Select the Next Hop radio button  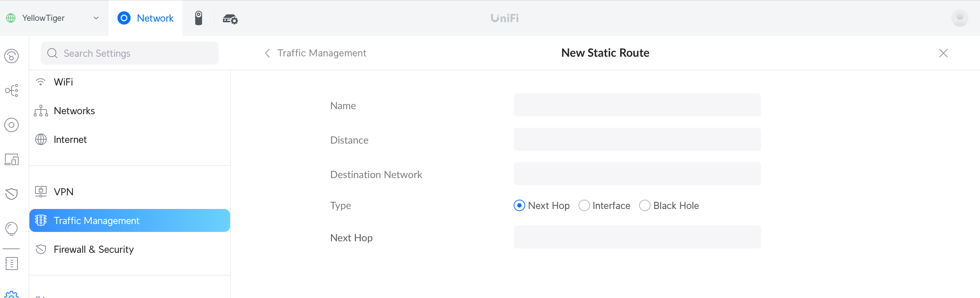pos(519,205)
